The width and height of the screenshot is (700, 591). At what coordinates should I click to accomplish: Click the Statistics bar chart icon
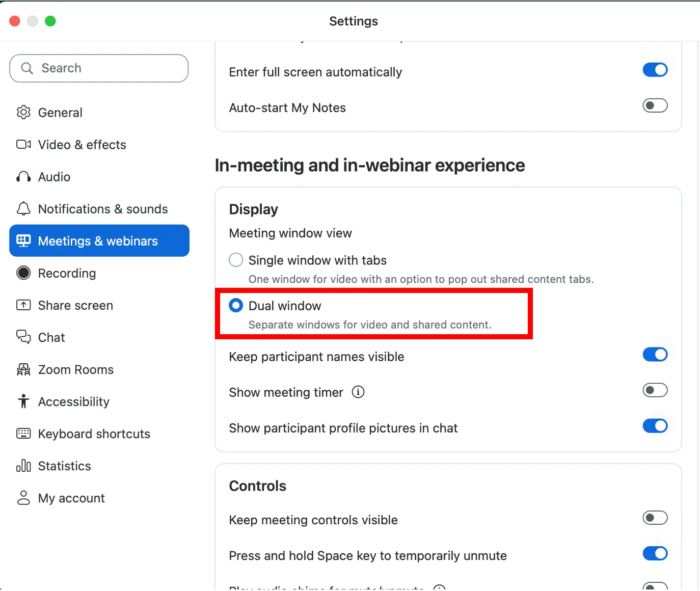(x=23, y=465)
